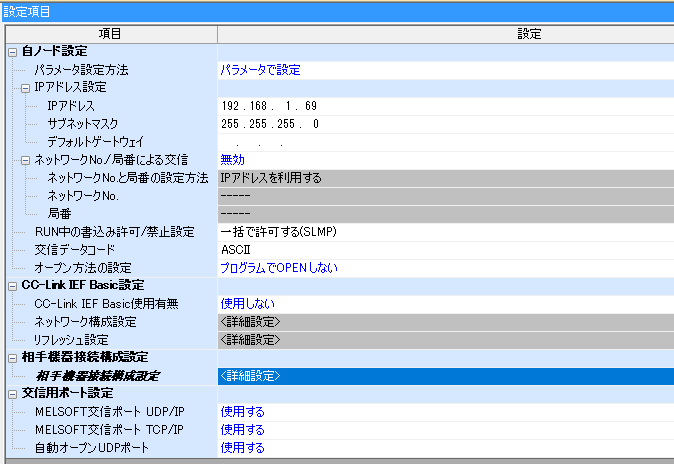Open 一括で許可する(SLMP) write permission dropdown
Viewport: 674px width, 464px height.
(280, 232)
